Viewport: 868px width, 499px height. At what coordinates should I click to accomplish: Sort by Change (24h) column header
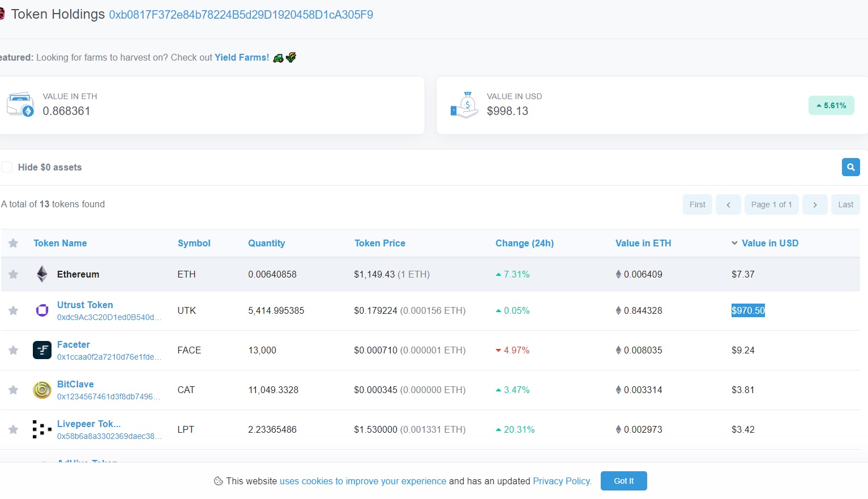(x=524, y=243)
